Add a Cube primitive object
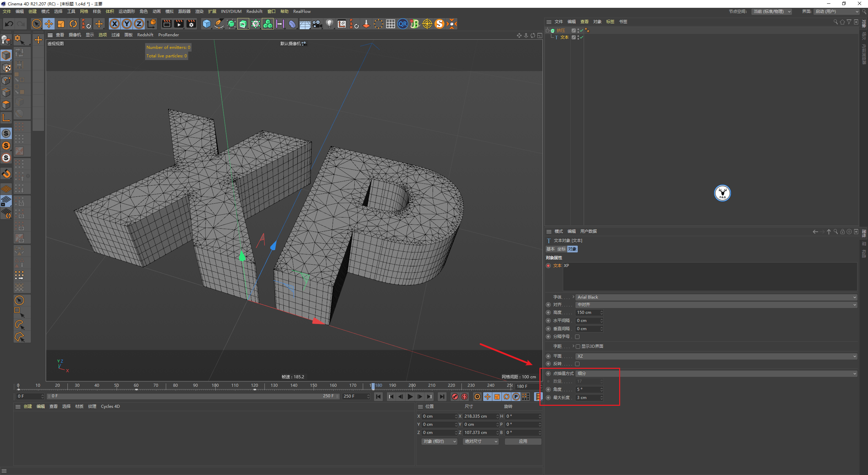This screenshot has height=475, width=868. click(x=206, y=24)
